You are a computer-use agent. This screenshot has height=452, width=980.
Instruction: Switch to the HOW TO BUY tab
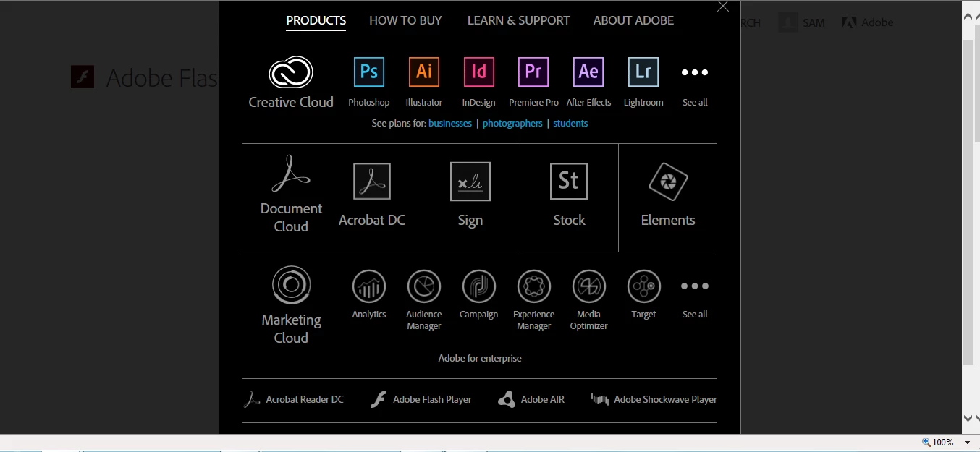click(x=405, y=20)
